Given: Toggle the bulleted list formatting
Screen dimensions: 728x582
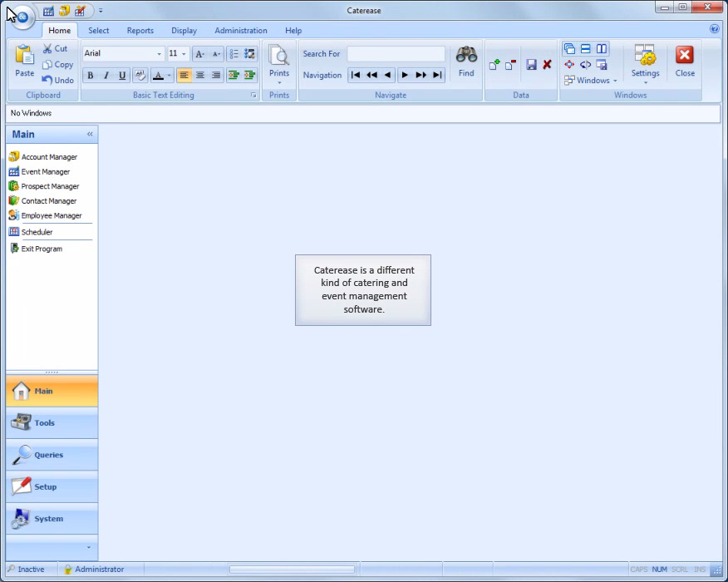Looking at the screenshot, I should [x=234, y=54].
